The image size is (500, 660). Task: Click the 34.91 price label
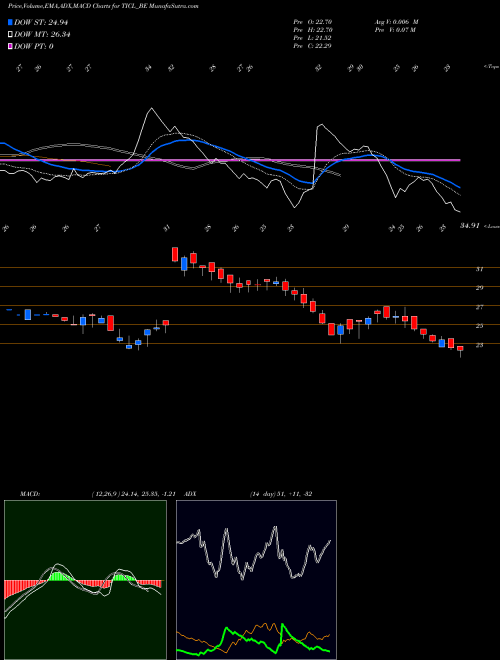tap(470, 226)
